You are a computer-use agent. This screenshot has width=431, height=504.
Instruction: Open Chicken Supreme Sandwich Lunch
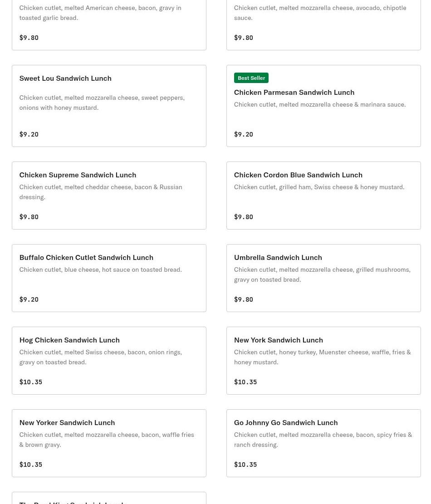pyautogui.click(x=109, y=196)
